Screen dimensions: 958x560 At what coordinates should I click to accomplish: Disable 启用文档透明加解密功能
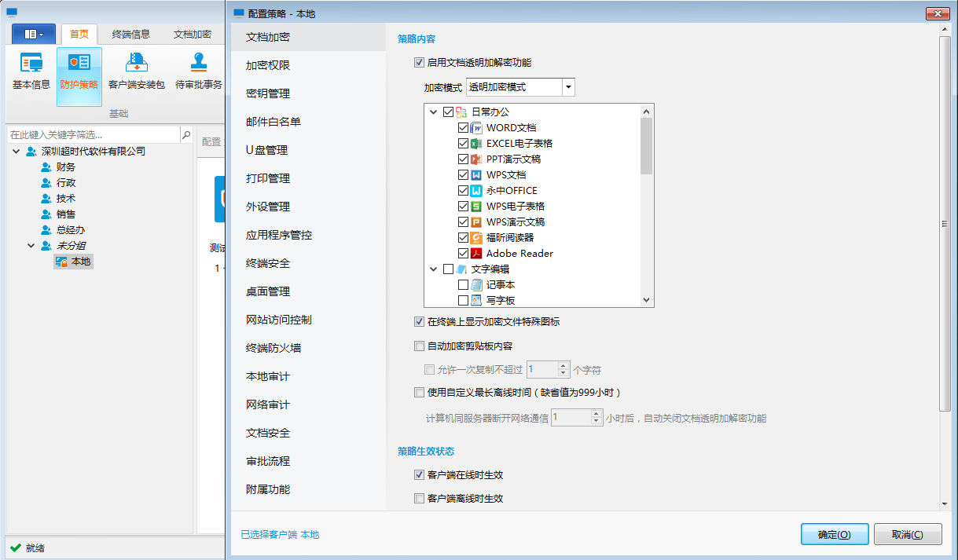coord(420,63)
